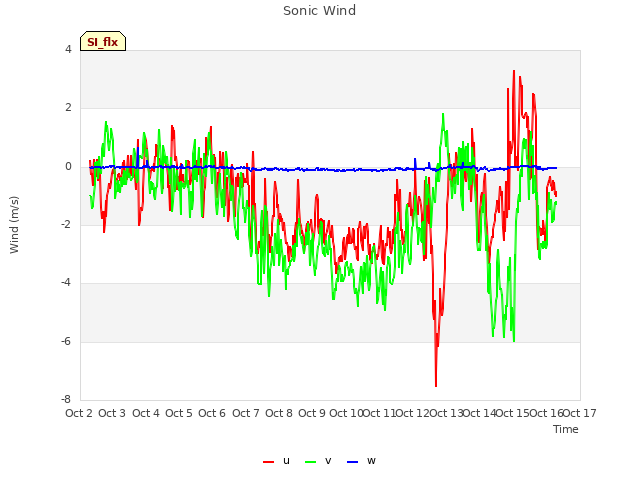Click the y-axis value 2
Screen dimensions: 640x480
pyautogui.click(x=68, y=108)
